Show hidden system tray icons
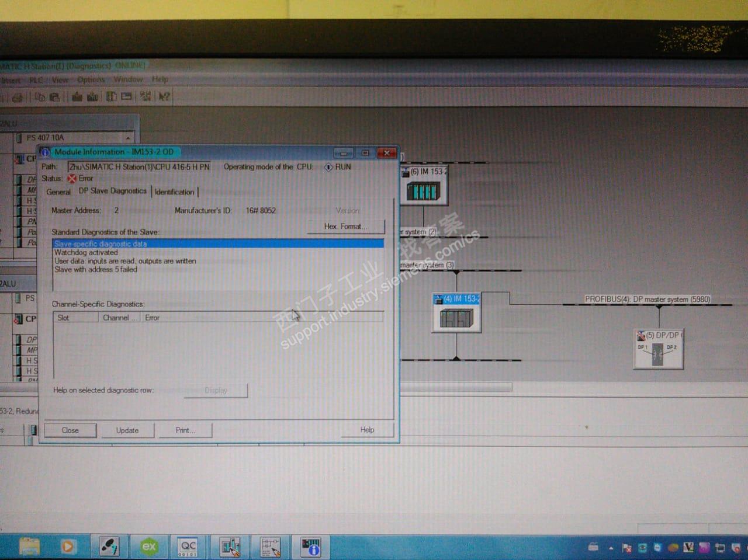 coord(611,548)
